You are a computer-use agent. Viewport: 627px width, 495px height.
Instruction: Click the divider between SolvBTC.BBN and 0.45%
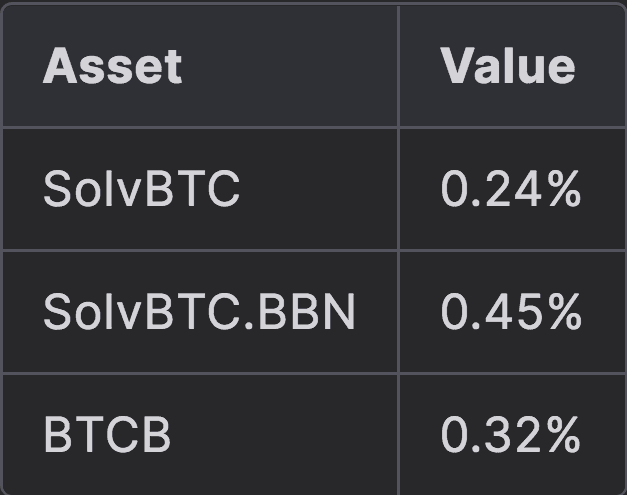(398, 313)
